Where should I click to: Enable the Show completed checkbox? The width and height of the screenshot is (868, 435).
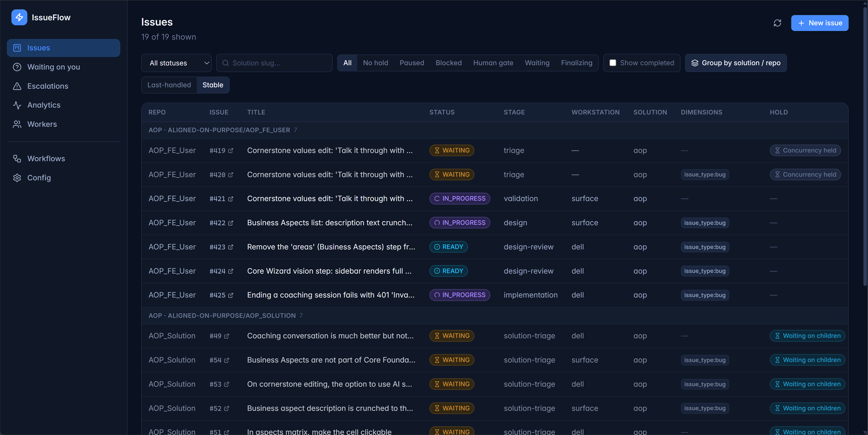pos(613,63)
